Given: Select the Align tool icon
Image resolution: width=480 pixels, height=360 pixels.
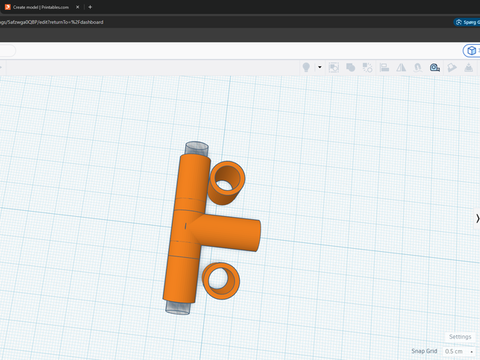Looking at the screenshot, I should coord(384,68).
